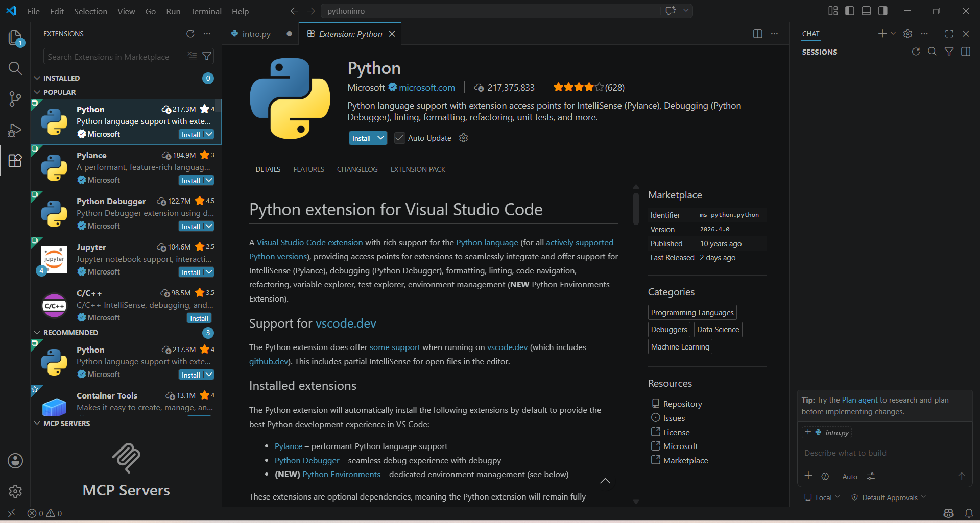Open the Search view in activity bar
This screenshot has height=523, width=980.
[15, 68]
